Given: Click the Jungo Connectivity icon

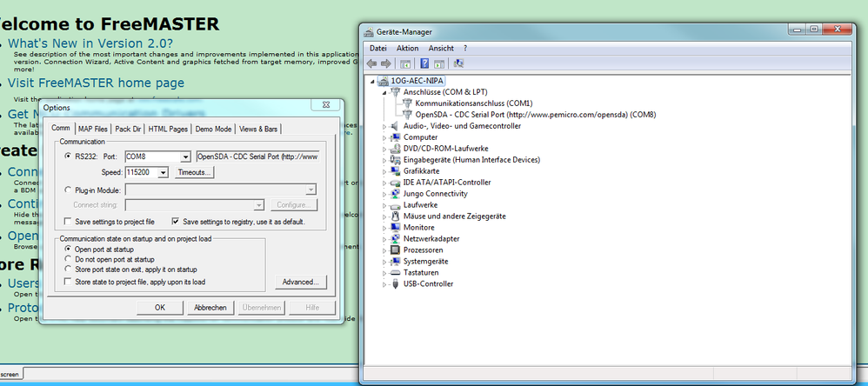Looking at the screenshot, I should coord(395,194).
